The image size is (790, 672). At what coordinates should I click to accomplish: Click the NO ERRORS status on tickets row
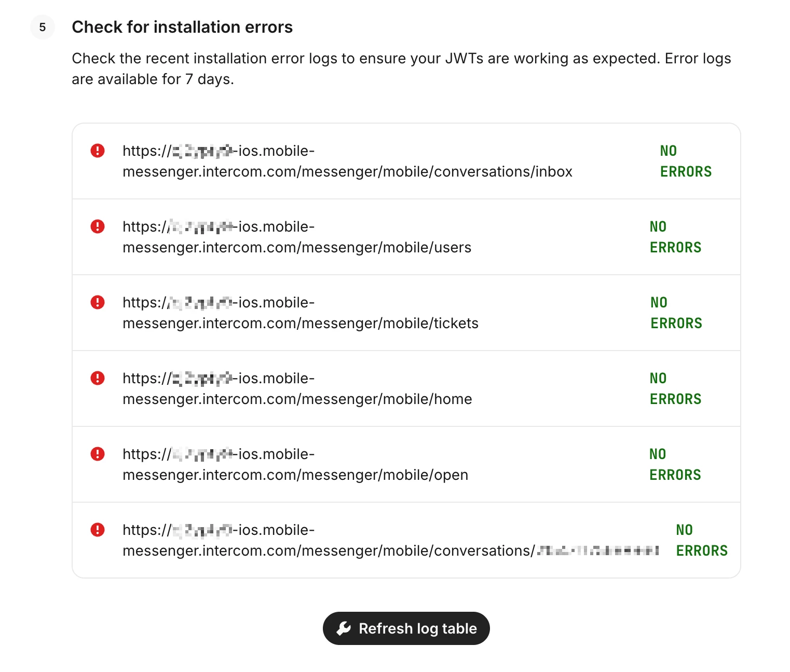tap(676, 313)
